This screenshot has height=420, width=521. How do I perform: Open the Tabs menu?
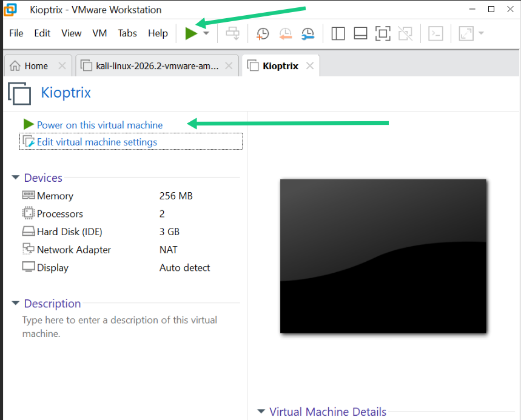[127, 33]
